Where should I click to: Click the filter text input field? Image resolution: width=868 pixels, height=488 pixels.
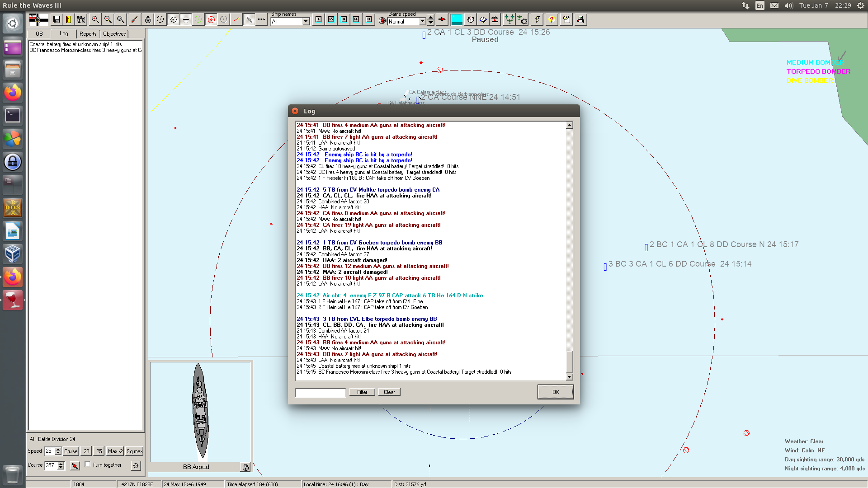pyautogui.click(x=321, y=392)
